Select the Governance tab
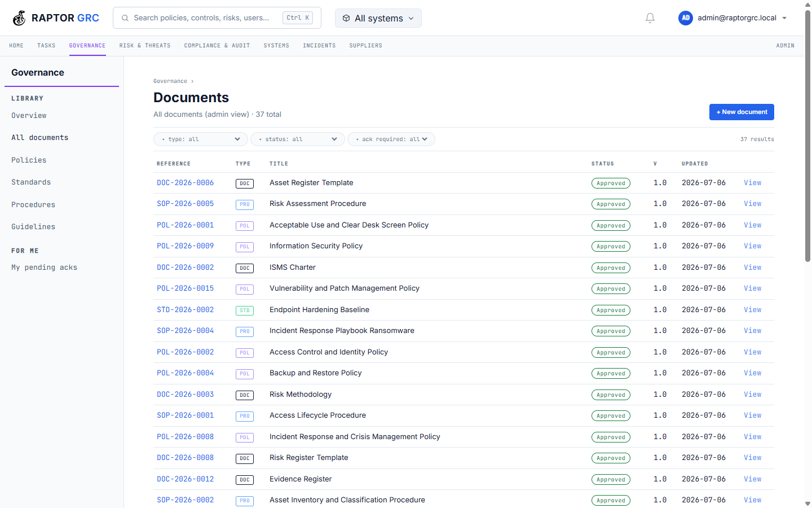Screen dimensions: 812x508 click(x=87, y=46)
